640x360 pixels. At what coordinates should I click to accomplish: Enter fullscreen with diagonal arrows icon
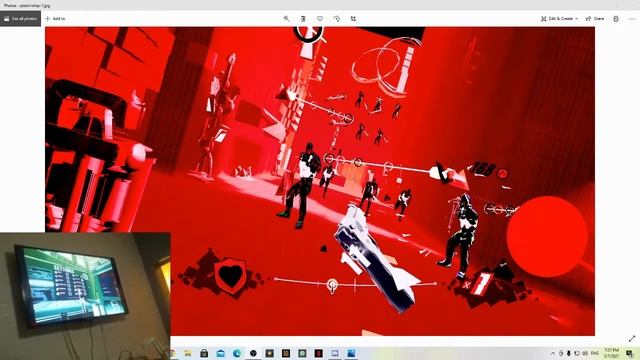coord(632,338)
